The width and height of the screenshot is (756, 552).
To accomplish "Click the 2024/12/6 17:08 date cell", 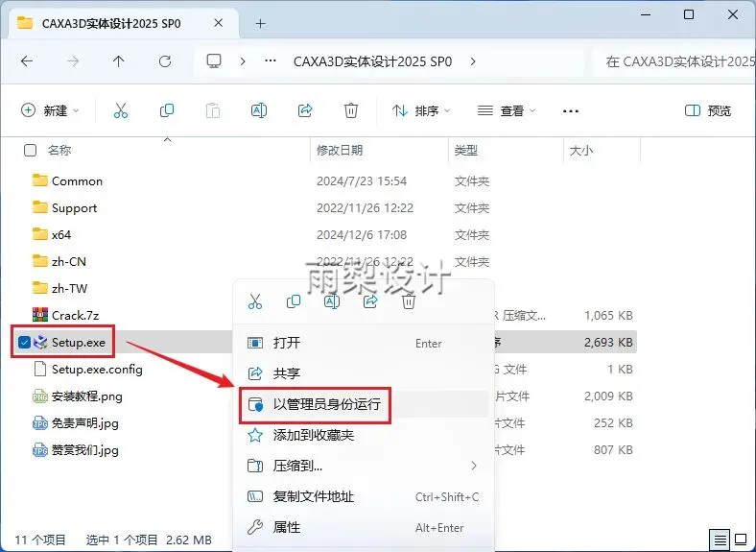I will tap(361, 234).
